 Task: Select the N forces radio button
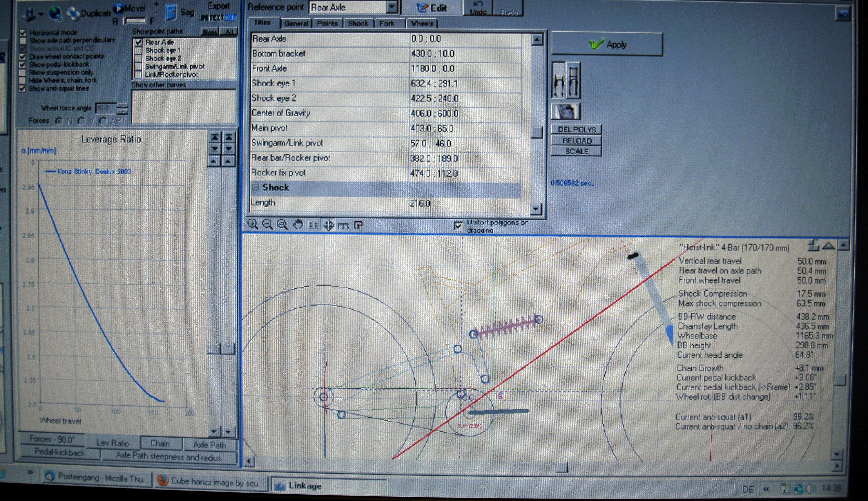(x=59, y=121)
